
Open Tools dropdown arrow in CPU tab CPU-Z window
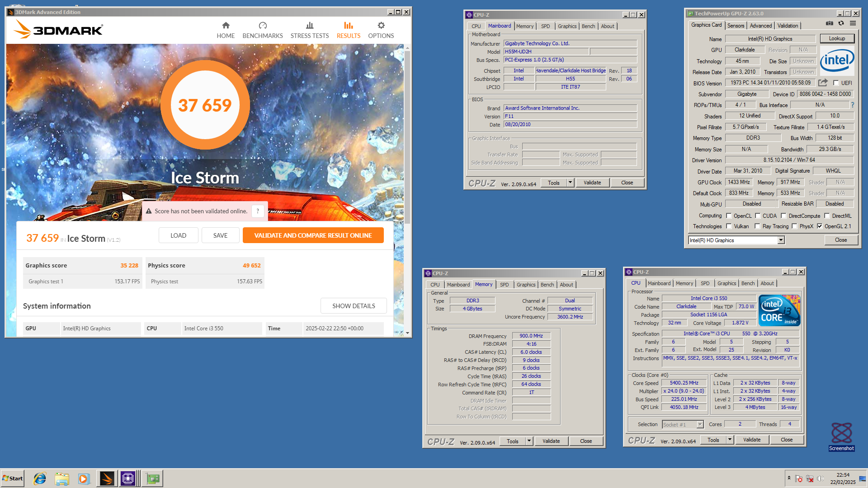(730, 440)
